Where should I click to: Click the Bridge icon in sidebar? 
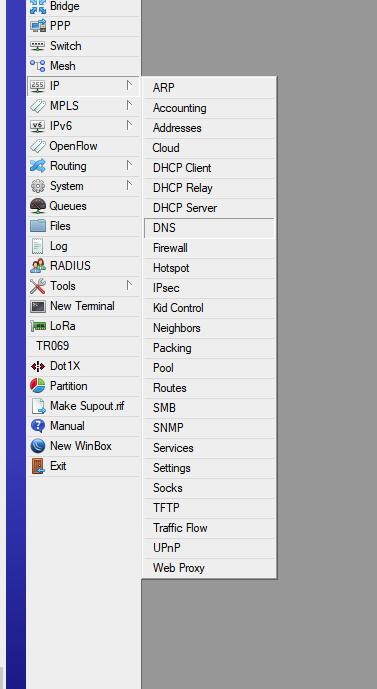[38, 7]
